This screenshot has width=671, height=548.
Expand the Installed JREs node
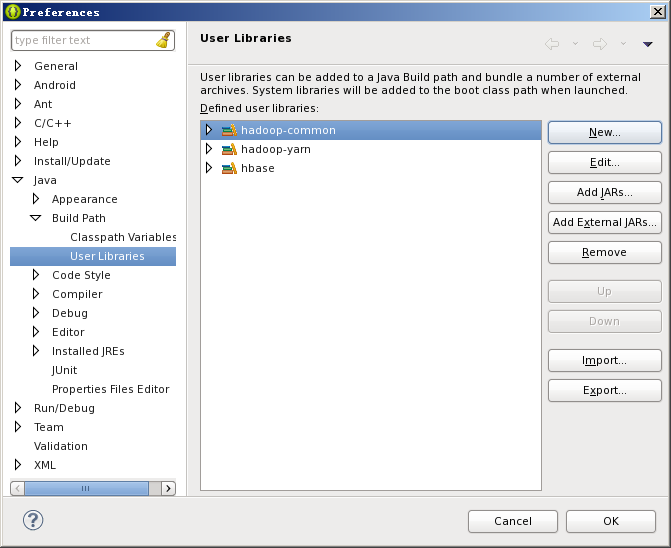click(x=36, y=351)
